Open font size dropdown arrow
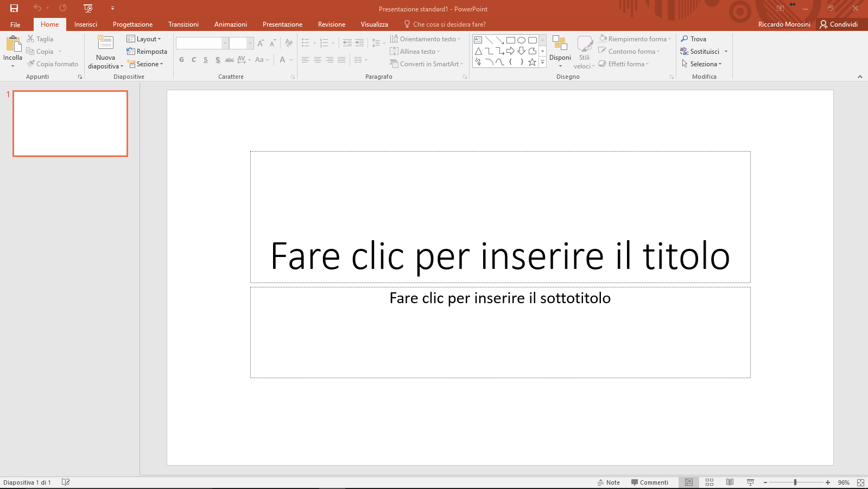The image size is (868, 489). click(250, 43)
